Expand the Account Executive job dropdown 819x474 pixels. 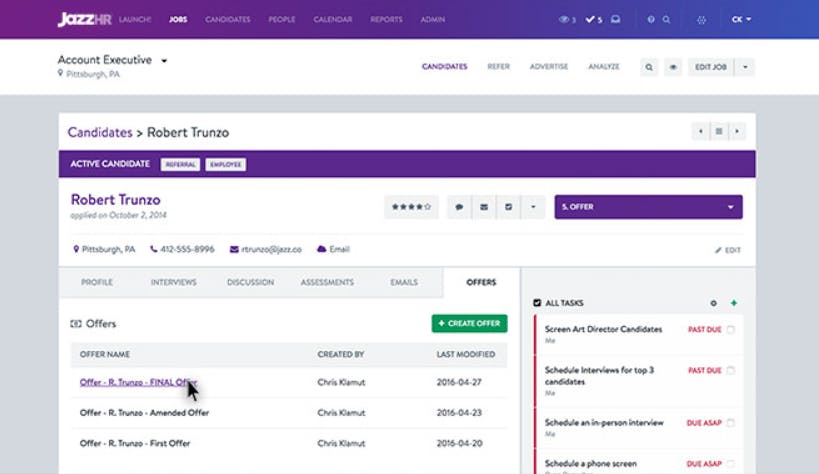pos(164,61)
